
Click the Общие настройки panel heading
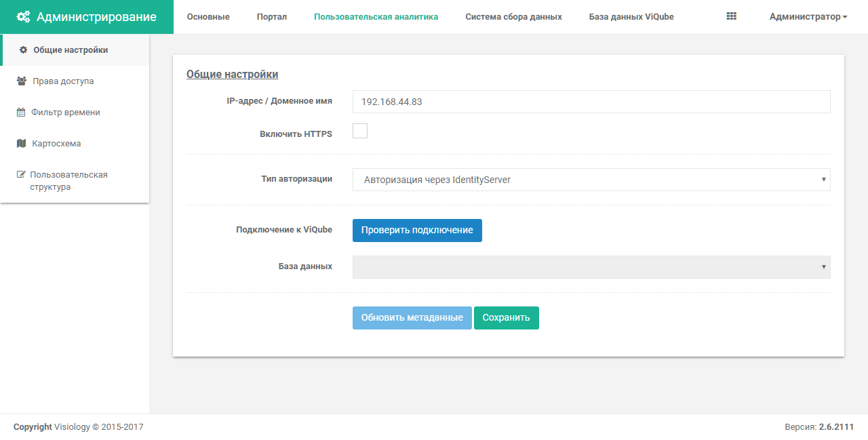coord(232,75)
